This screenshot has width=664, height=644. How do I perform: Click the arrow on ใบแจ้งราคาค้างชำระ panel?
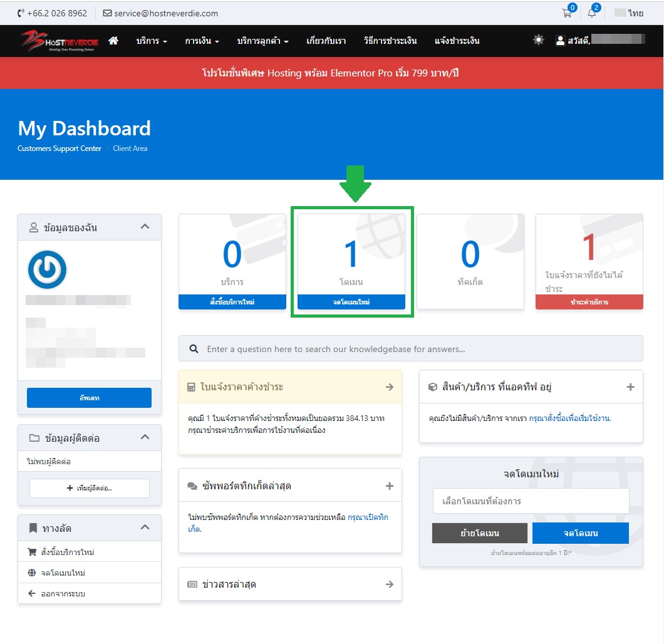(389, 387)
